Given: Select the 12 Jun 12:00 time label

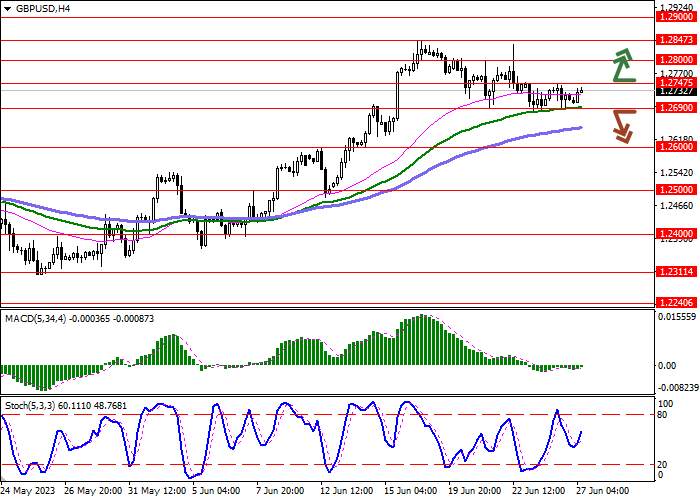Looking at the screenshot, I should tap(347, 491).
